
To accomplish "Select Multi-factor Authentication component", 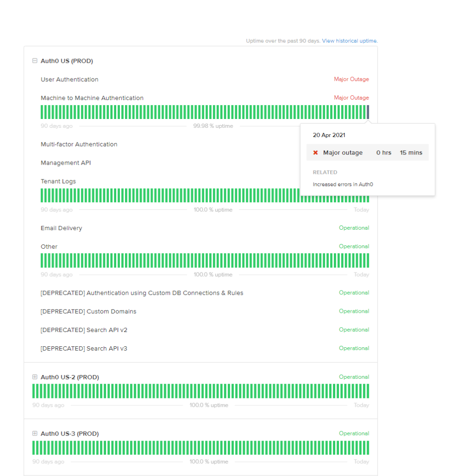I will point(79,144).
